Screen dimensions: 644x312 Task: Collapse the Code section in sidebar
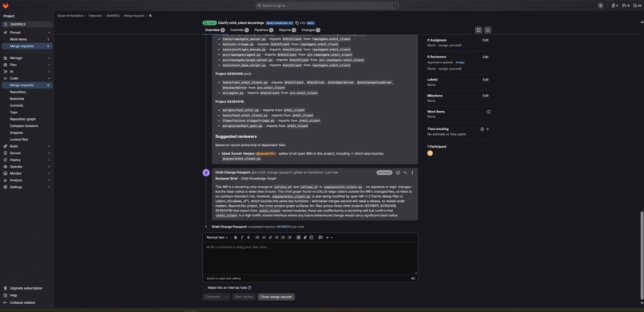point(26,78)
